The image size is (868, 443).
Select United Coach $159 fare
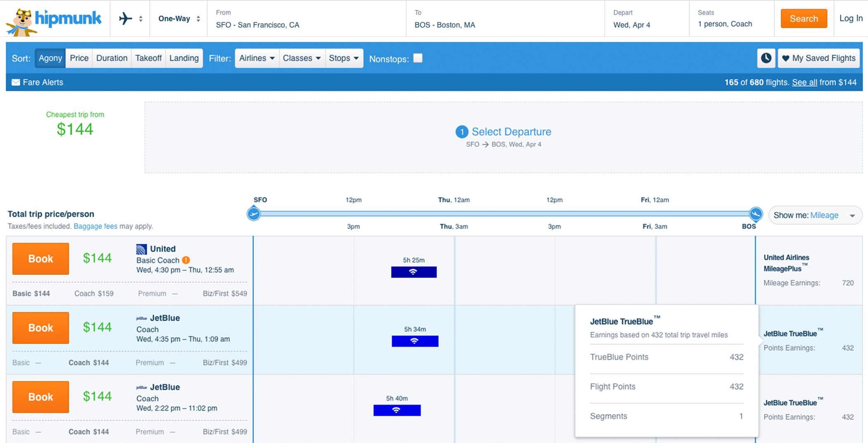tap(94, 294)
